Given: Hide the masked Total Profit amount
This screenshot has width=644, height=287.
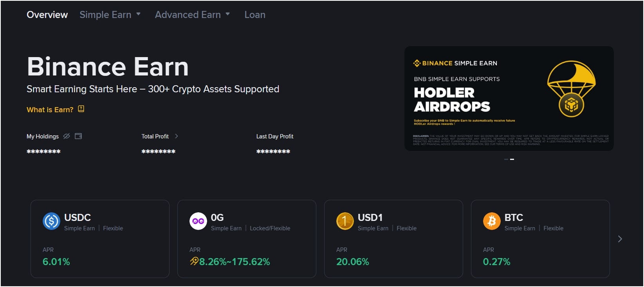Looking at the screenshot, I should pos(158,151).
